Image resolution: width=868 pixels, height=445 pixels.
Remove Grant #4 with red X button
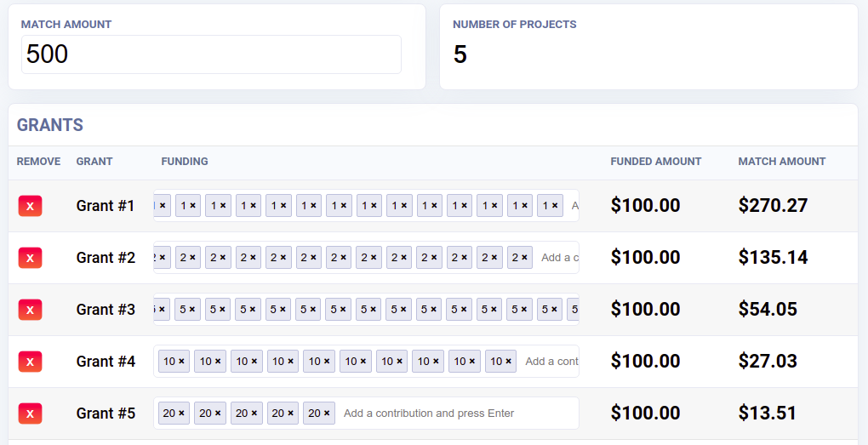[30, 362]
